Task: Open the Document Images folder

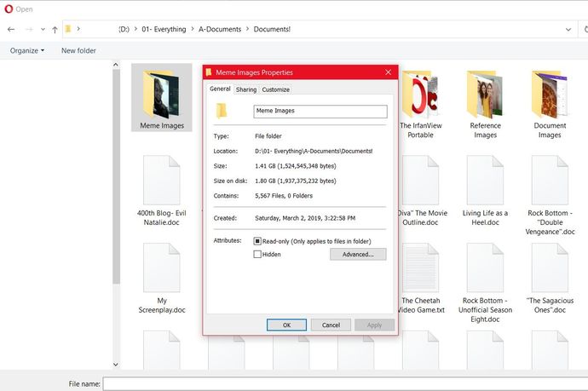Action: 550,104
